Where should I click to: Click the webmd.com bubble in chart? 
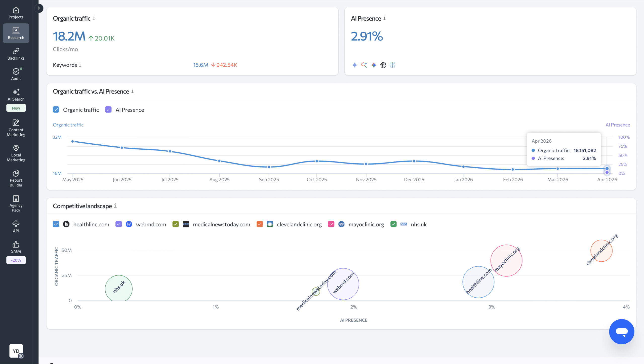[343, 284]
